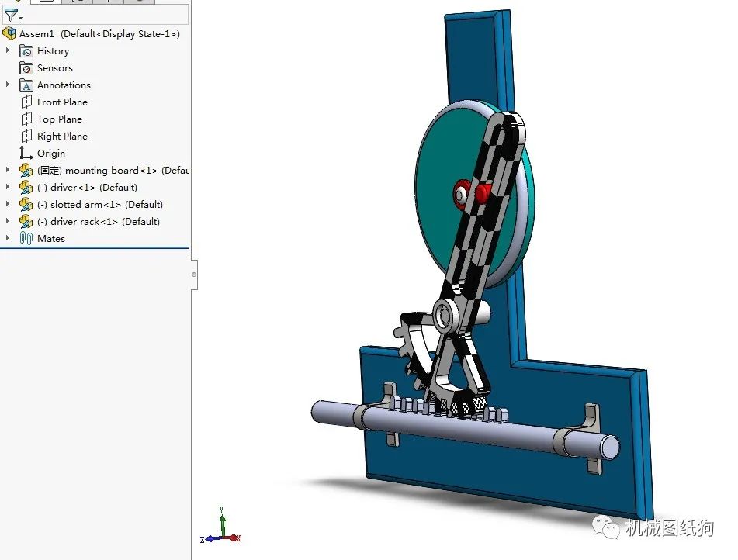Select the red pin on the driver disc

[x=483, y=192]
